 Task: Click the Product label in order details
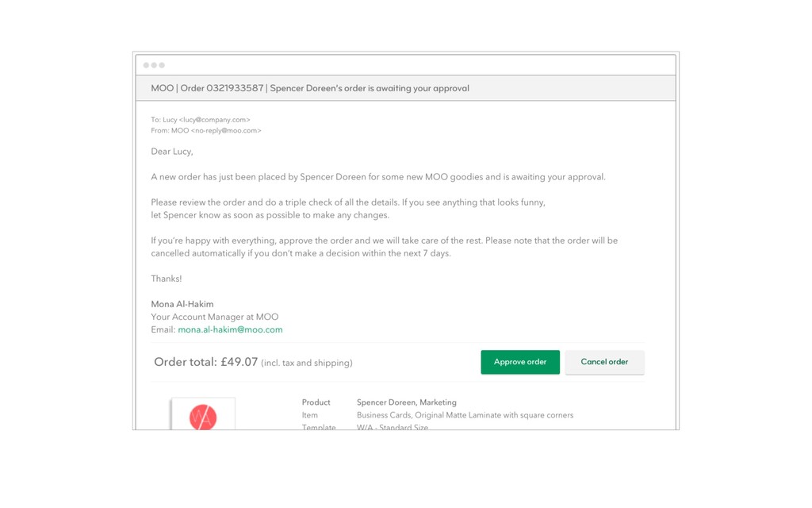316,402
